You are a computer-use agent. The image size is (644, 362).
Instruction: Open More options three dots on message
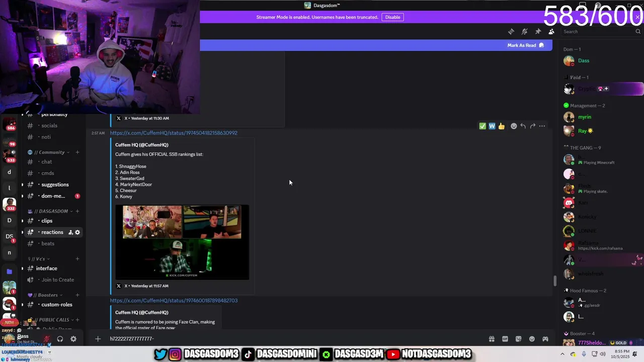point(542,126)
